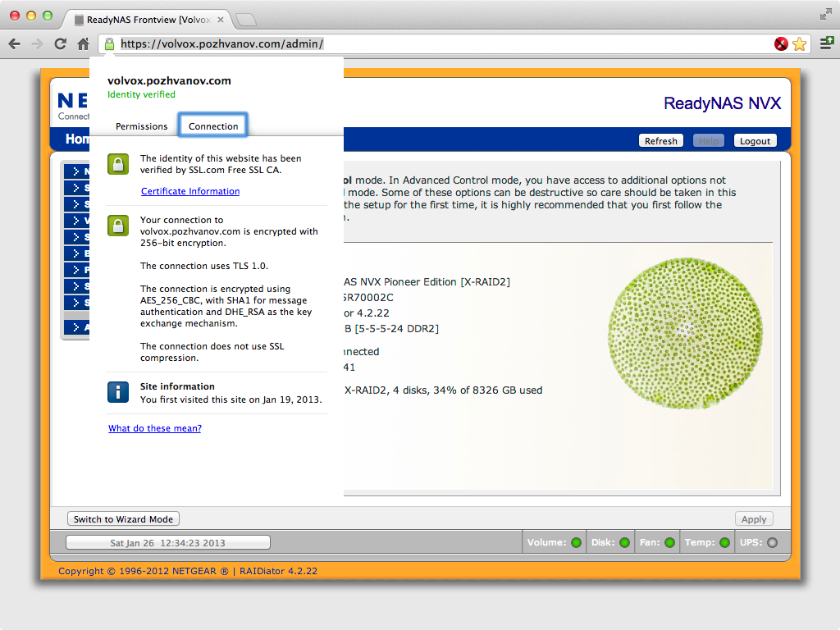Expand the eighth sidebar menu arrow
This screenshot has height=630, width=840.
click(x=76, y=286)
